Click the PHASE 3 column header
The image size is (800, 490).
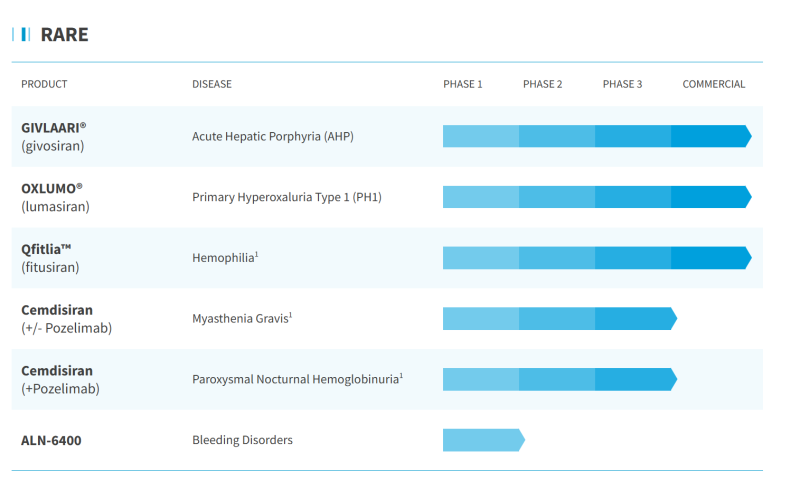pos(622,84)
